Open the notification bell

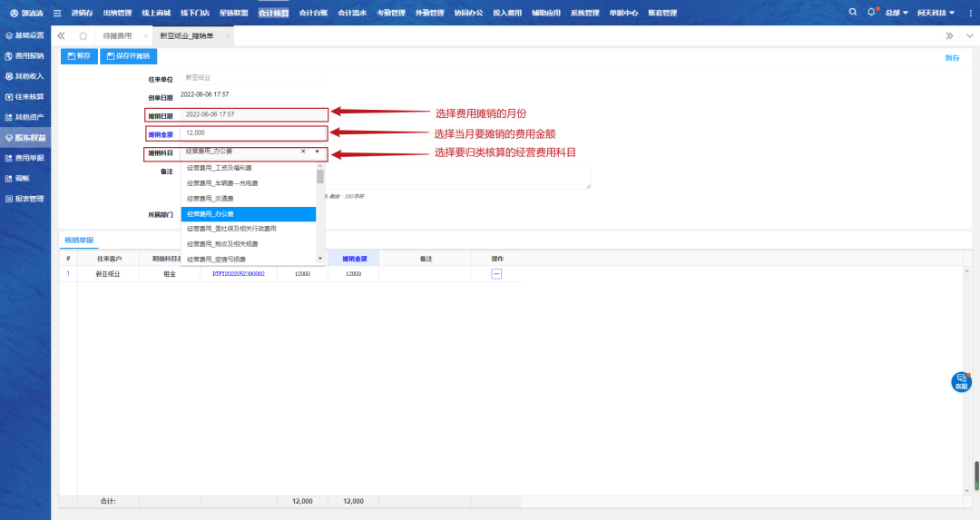click(871, 13)
